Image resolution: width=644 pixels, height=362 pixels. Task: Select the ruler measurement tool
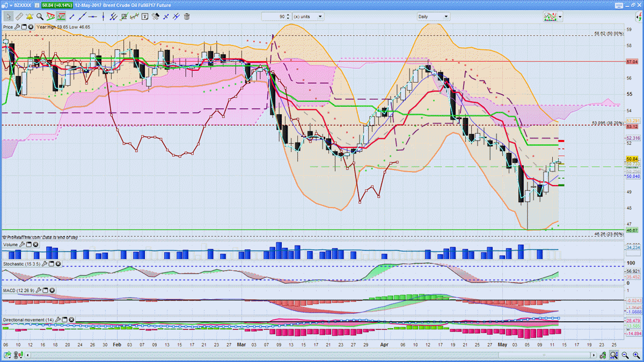[18, 17]
